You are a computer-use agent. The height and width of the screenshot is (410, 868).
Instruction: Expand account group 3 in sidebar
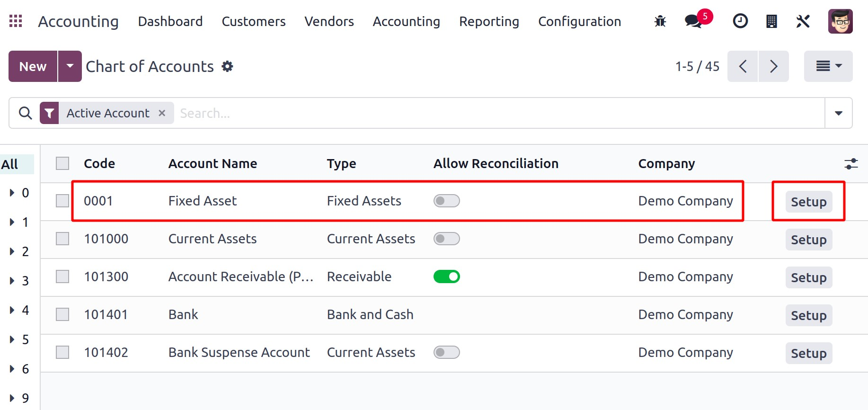pos(12,281)
